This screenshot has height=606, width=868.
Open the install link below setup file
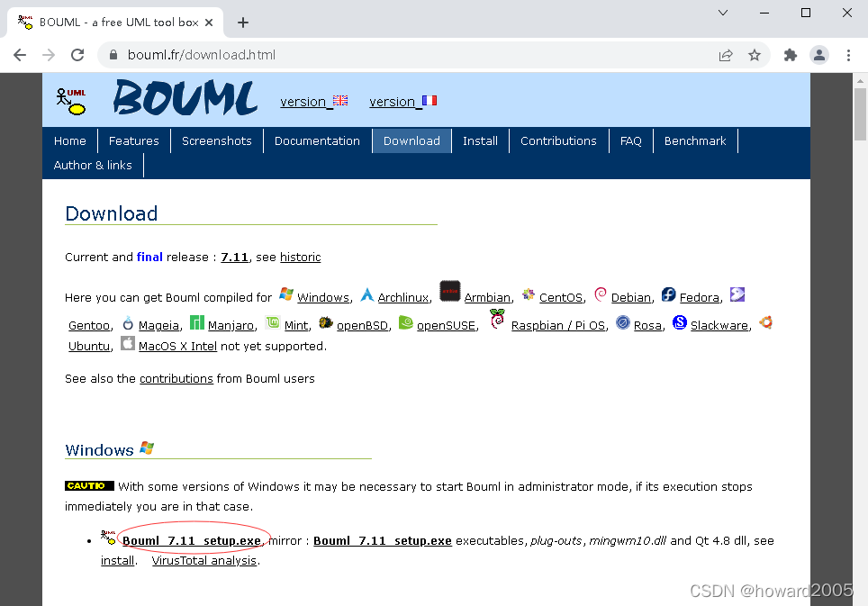click(117, 561)
